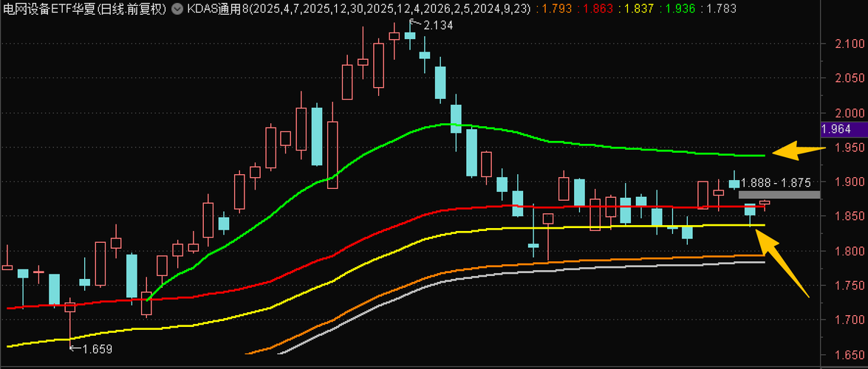Click the 2.100 price axis label

tap(851, 44)
